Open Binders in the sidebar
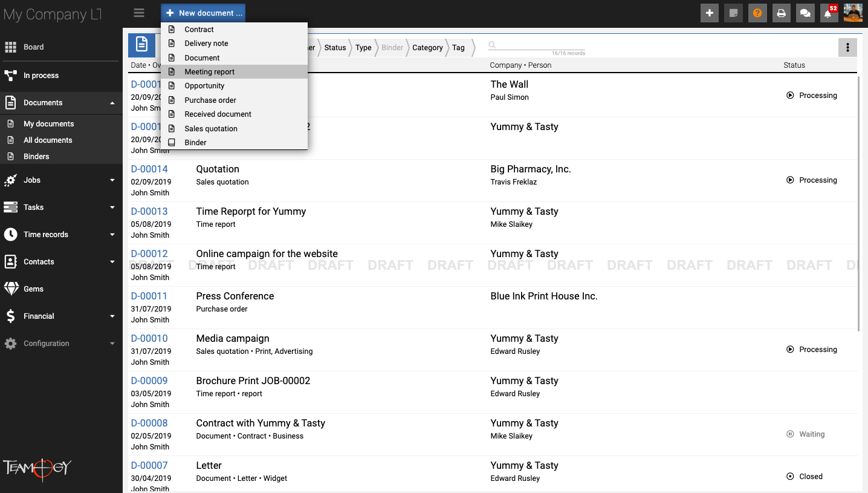The image size is (868, 493). (36, 157)
